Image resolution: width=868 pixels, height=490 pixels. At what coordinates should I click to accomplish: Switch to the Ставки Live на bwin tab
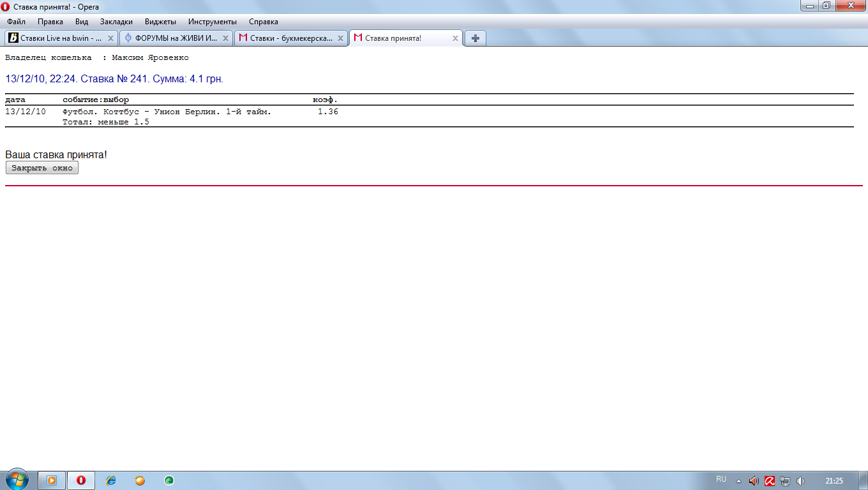pos(61,38)
